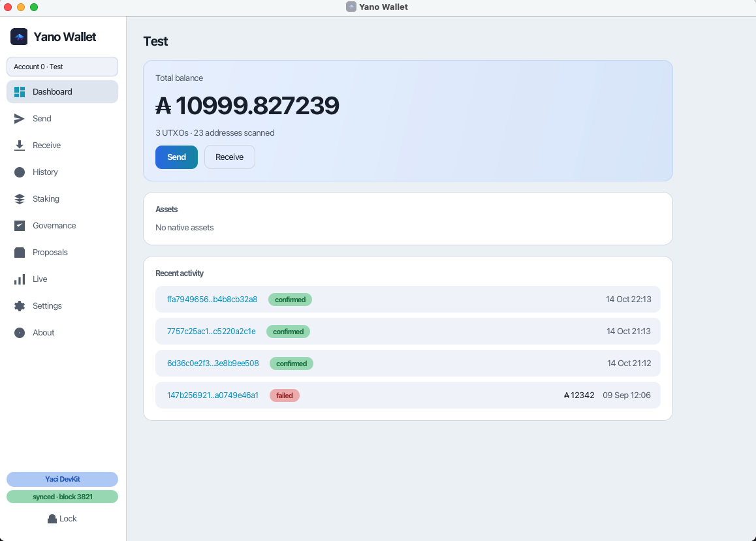Image resolution: width=756 pixels, height=541 pixels.
Task: Click the Live bar-chart icon
Action: click(x=20, y=279)
